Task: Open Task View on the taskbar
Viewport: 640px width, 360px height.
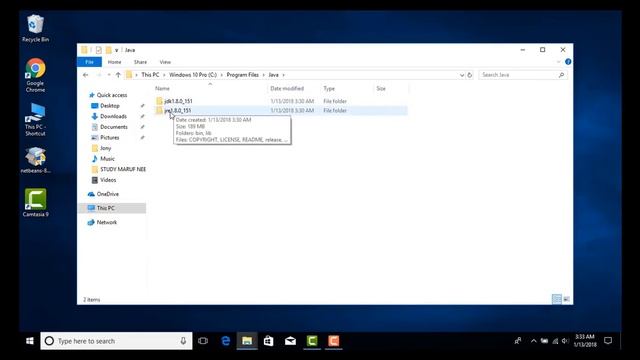Action: tap(203, 341)
